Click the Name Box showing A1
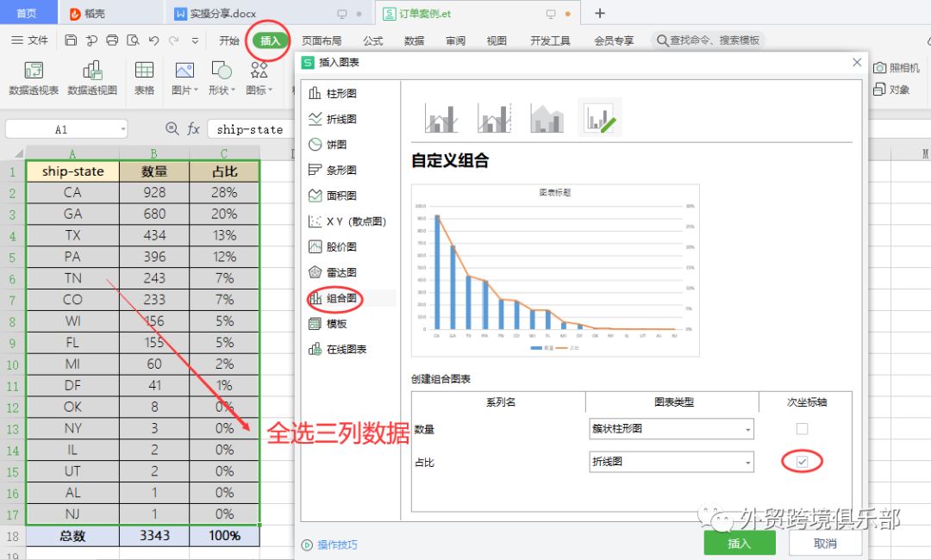The width and height of the screenshot is (931, 560). (x=66, y=128)
